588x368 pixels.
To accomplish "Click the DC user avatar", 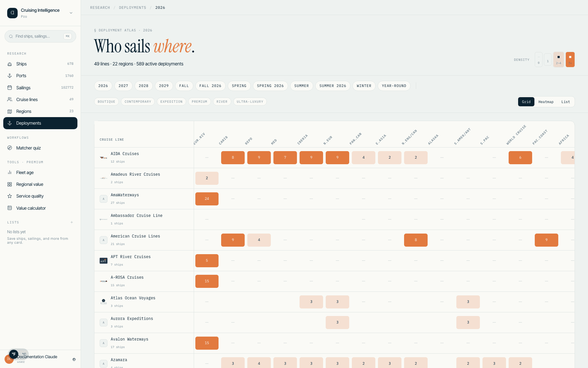I will (9, 359).
